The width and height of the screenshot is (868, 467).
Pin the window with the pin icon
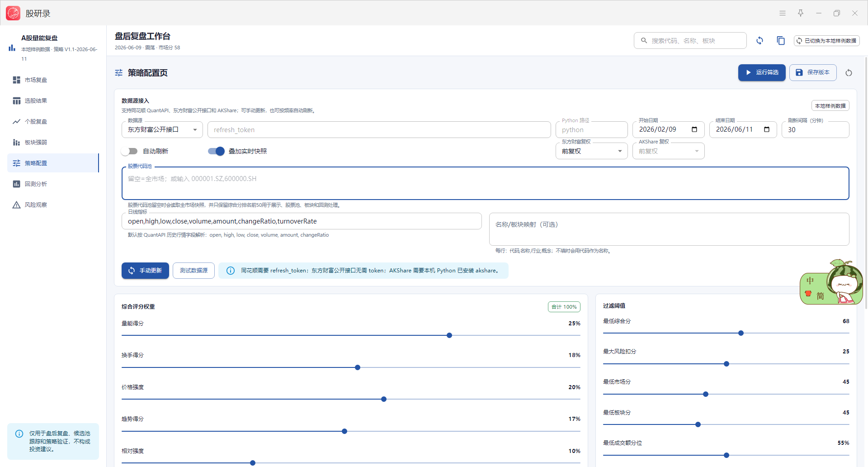click(x=801, y=13)
